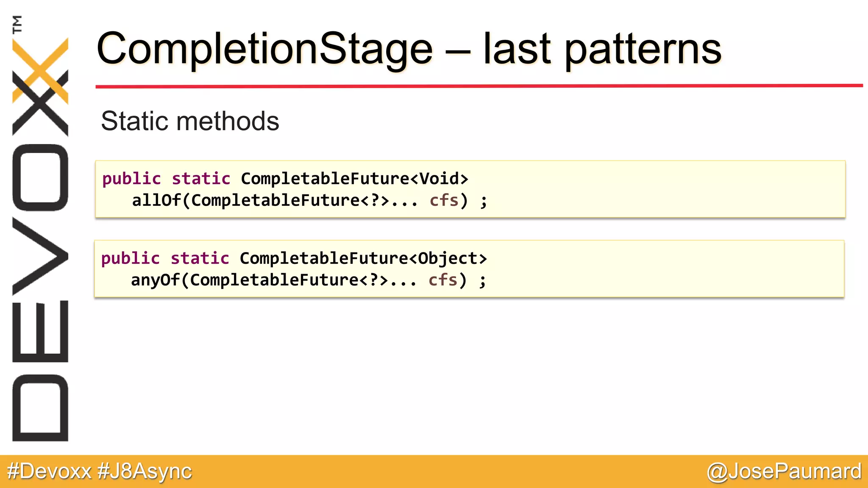Image resolution: width=868 pixels, height=488 pixels.
Task: Click the slide title CompletionStage – last patterns
Action: pyautogui.click(x=409, y=49)
